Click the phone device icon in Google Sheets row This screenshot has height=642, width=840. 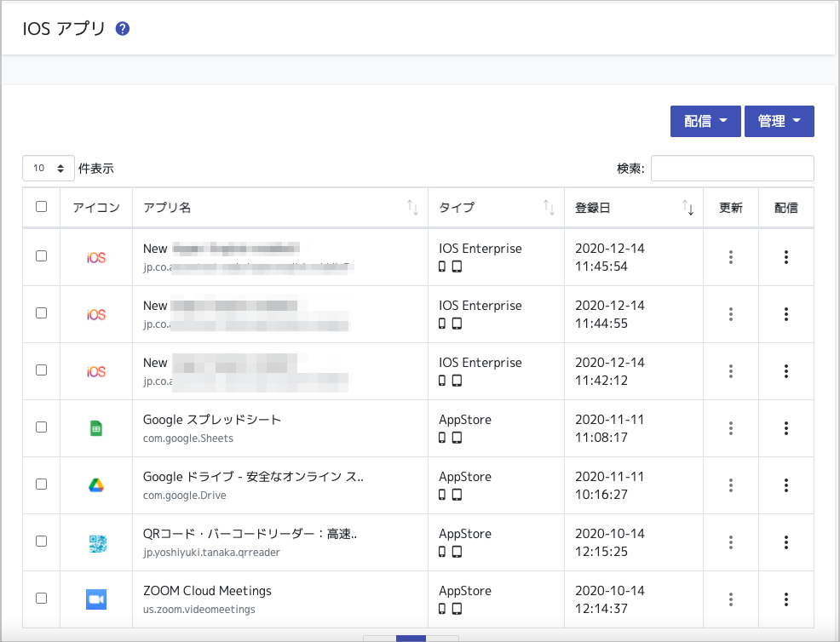[442, 438]
